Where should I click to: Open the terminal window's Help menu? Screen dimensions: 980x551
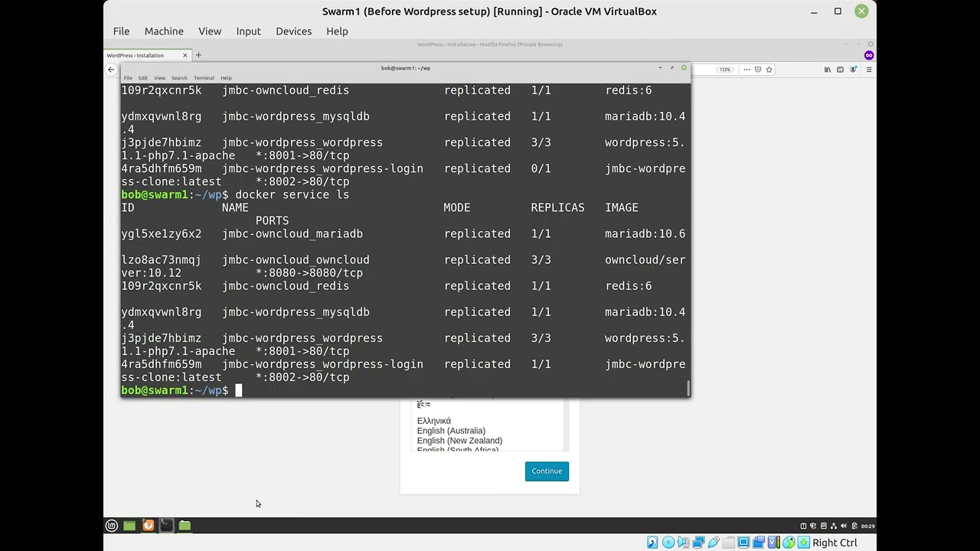pos(226,78)
